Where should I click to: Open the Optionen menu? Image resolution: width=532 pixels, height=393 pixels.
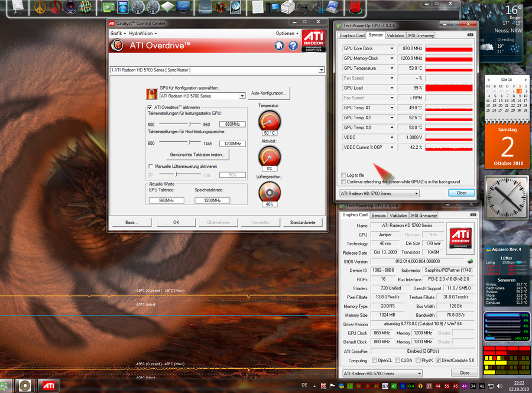tap(287, 33)
